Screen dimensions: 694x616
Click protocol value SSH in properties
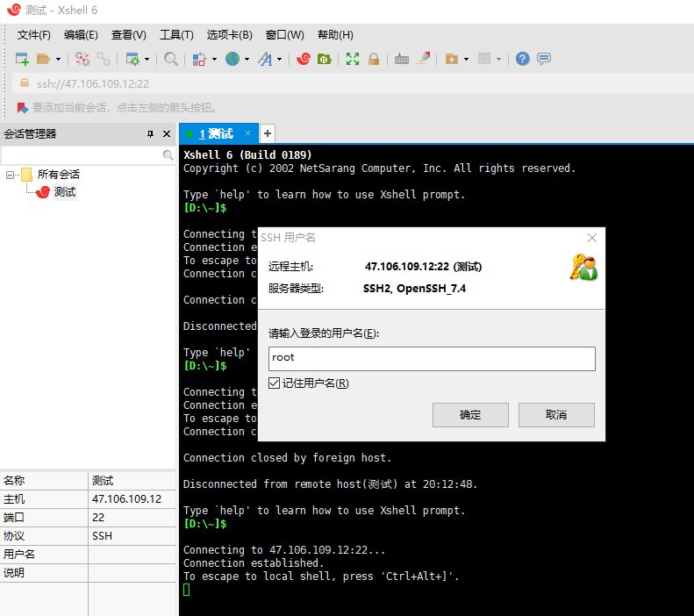point(103,536)
